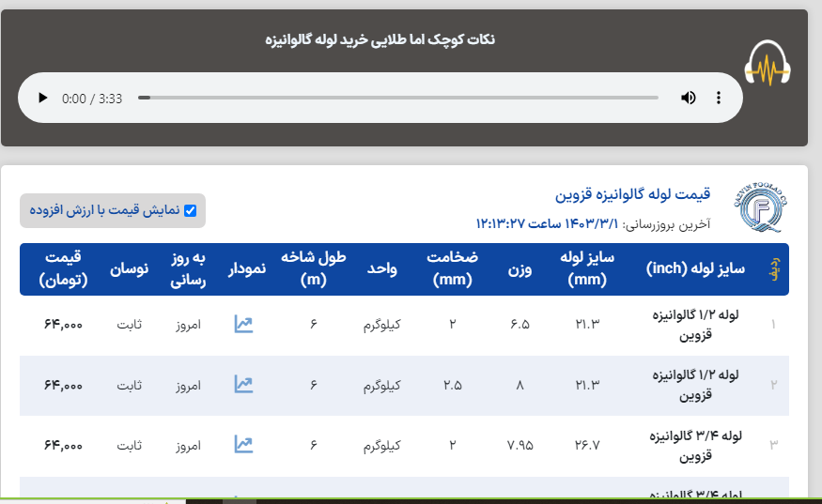The height and width of the screenshot is (504, 822).
Task: Play the galvanized pipe audio clip
Action: click(42, 98)
